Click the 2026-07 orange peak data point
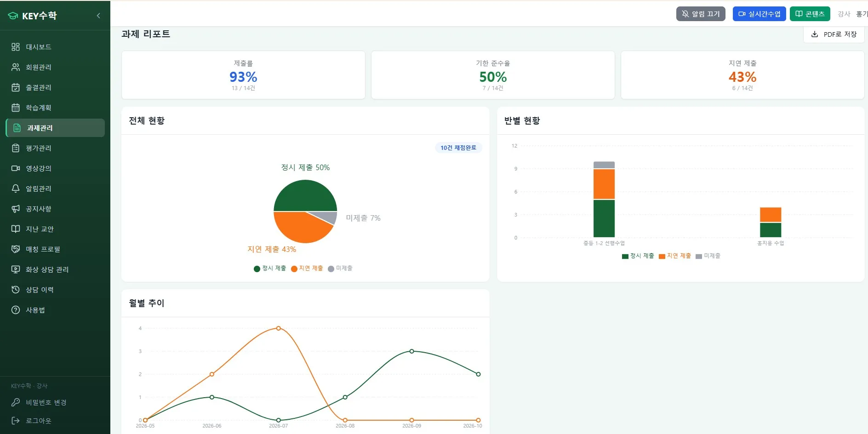868x434 pixels. coord(279,328)
